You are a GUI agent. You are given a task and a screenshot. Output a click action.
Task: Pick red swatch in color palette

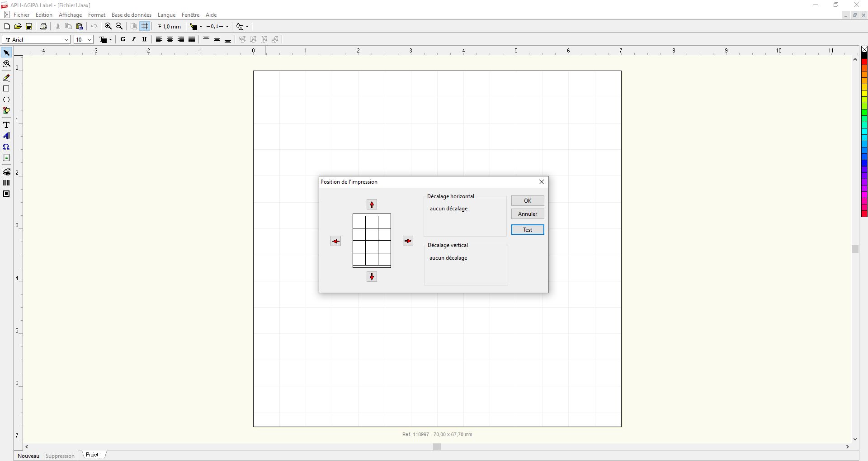pos(864,62)
